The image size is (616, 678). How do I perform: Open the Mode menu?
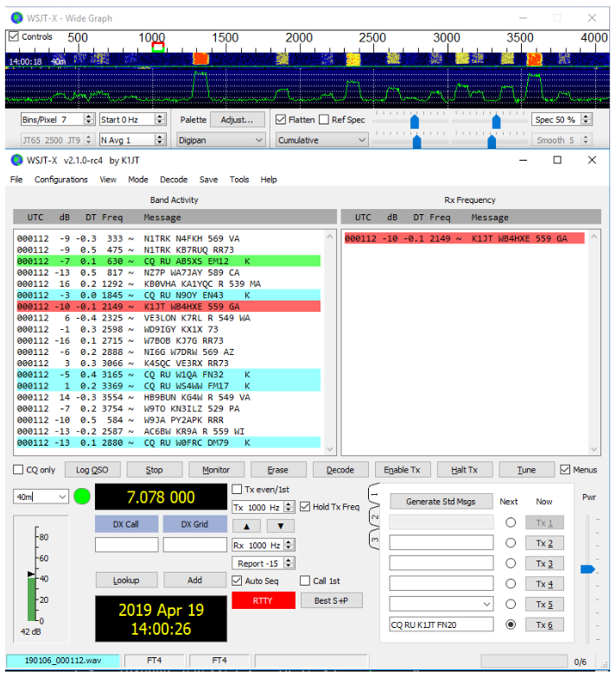point(138,180)
